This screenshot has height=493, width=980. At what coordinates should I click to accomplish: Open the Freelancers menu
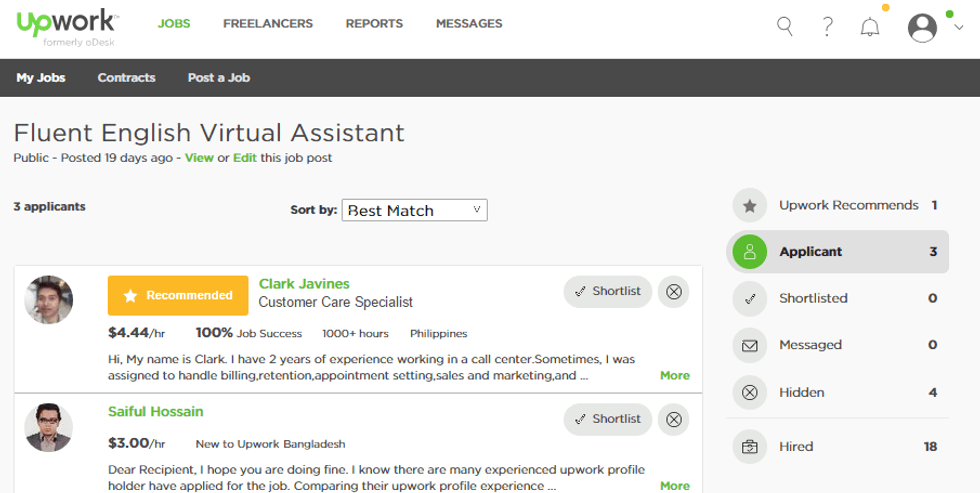coord(267,23)
